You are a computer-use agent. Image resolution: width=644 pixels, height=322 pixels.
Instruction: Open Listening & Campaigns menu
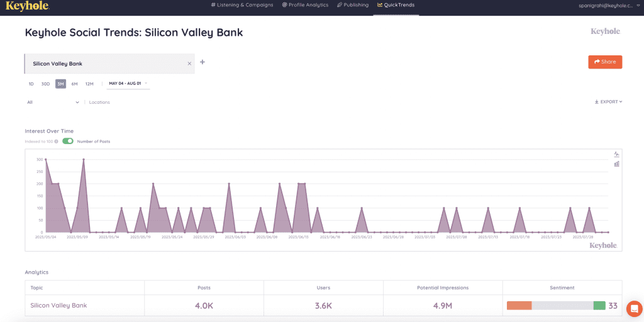point(242,5)
